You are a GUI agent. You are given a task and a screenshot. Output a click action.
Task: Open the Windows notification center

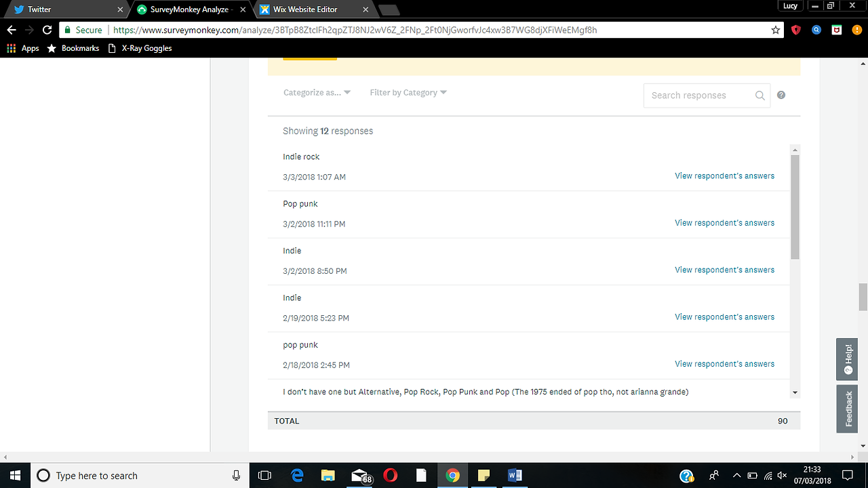point(848,475)
